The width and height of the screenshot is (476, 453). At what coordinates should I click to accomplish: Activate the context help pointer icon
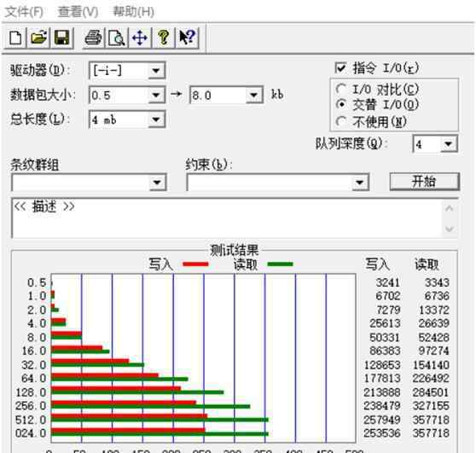[x=187, y=38]
